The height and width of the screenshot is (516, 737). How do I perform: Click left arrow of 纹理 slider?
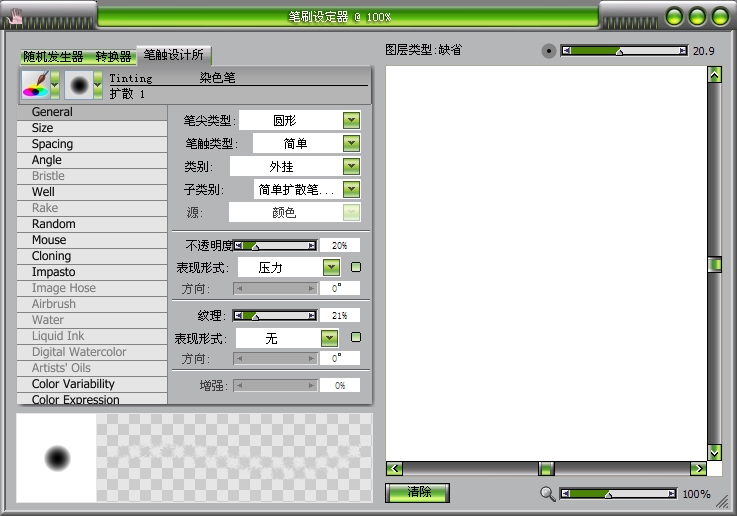click(x=238, y=315)
